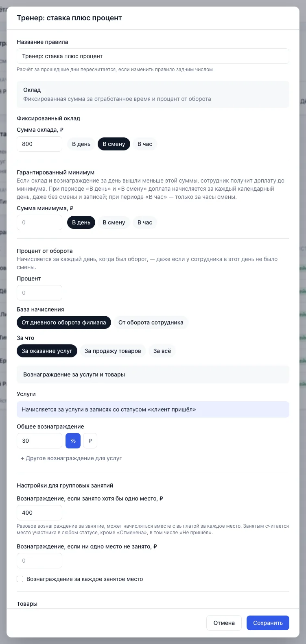Select От оборота сотрудника base
The width and height of the screenshot is (306, 644).
(x=151, y=322)
